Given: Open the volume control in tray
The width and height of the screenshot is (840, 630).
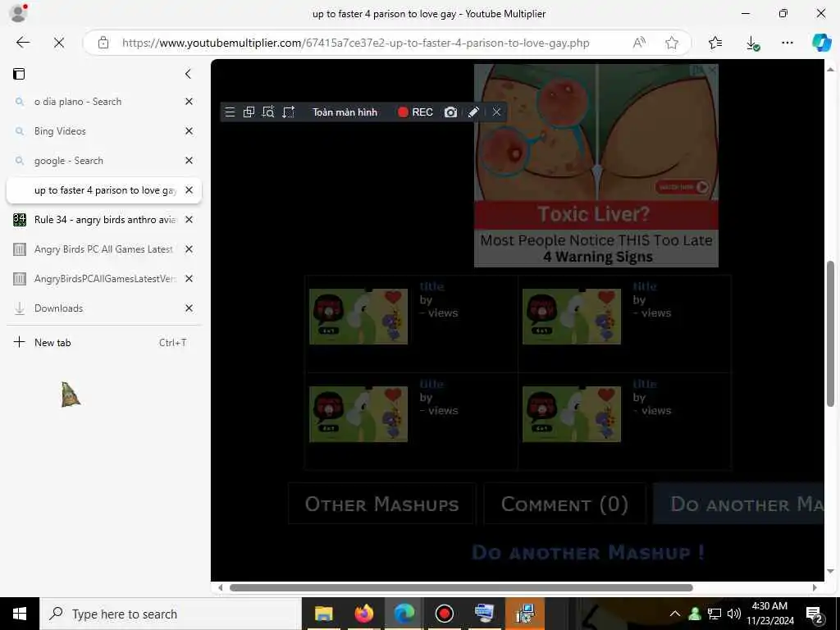Looking at the screenshot, I should (734, 614).
